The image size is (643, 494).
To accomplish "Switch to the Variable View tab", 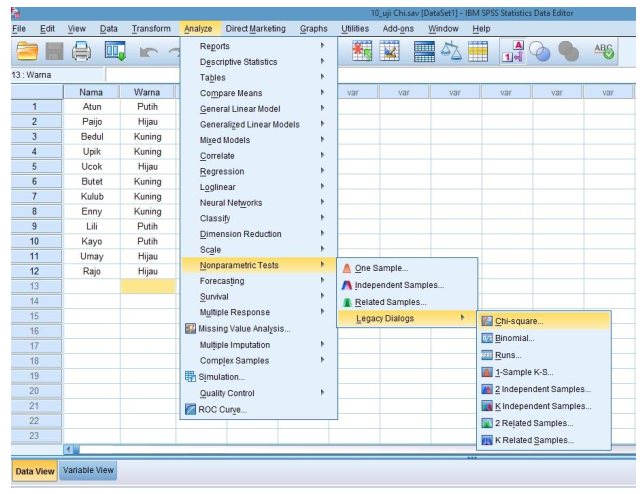I will coord(88,470).
